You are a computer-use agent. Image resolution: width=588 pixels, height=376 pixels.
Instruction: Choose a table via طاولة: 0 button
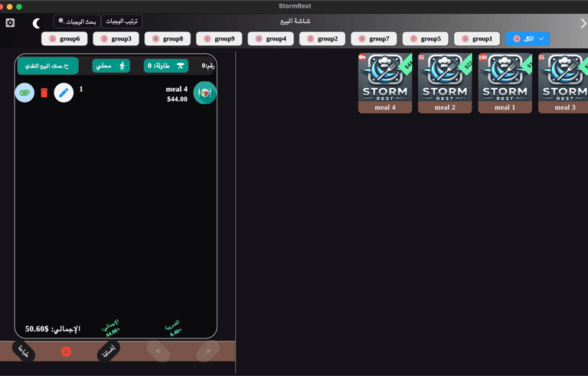coord(166,66)
